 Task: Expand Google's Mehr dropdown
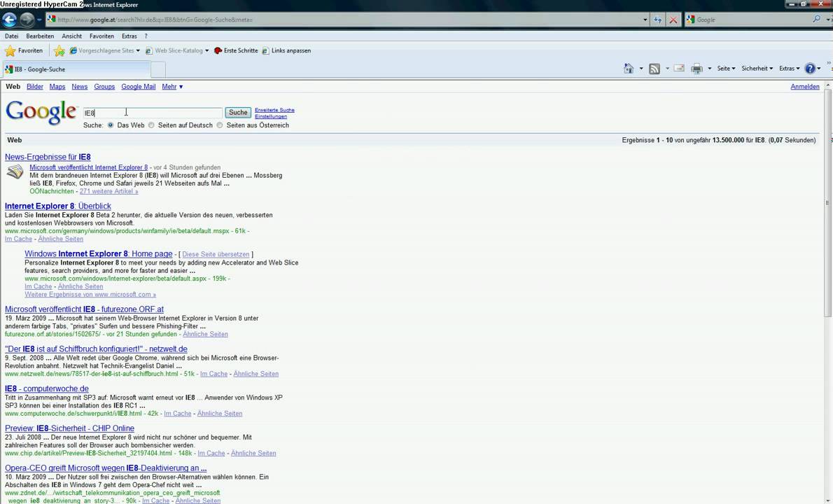coord(172,87)
